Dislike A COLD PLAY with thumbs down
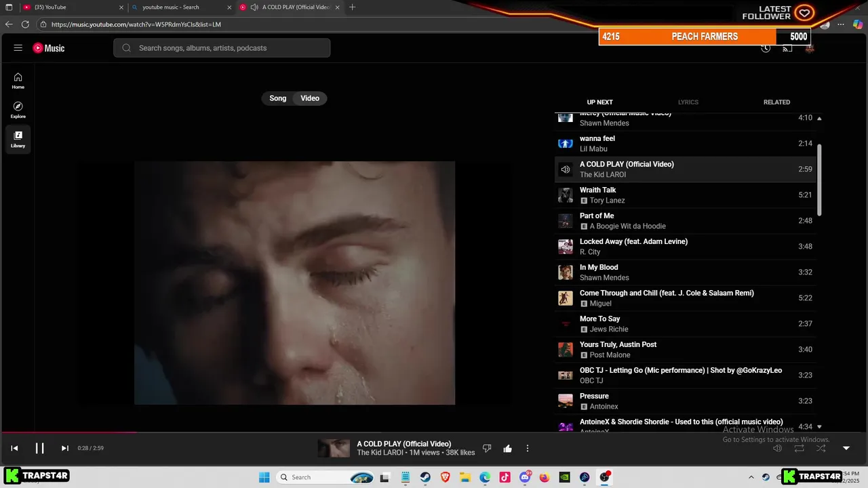Screen dimensions: 868x488 click(487, 448)
